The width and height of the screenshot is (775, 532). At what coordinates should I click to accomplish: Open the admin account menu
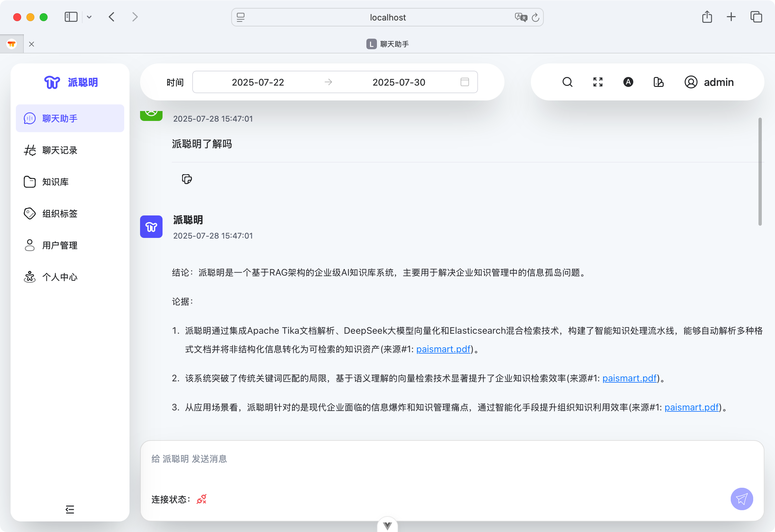pyautogui.click(x=709, y=82)
